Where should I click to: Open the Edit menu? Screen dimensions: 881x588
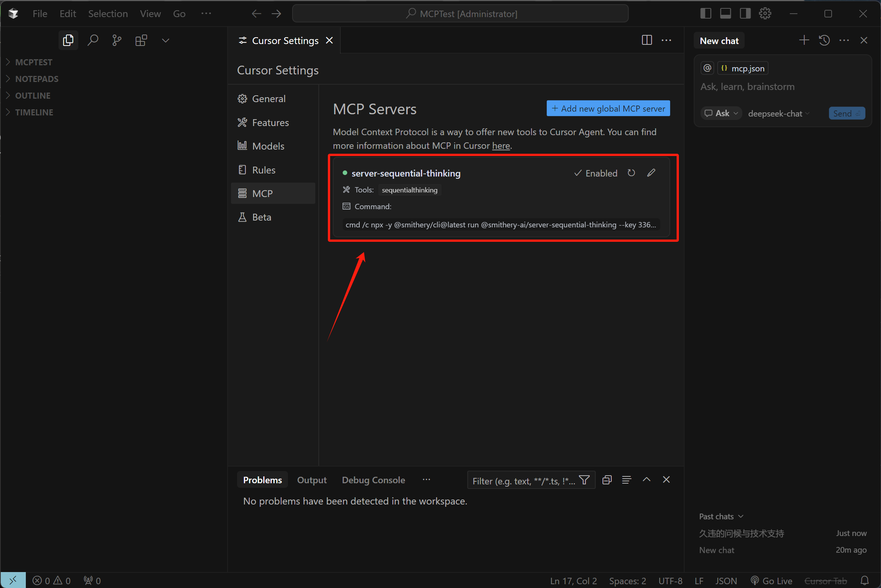coord(68,14)
